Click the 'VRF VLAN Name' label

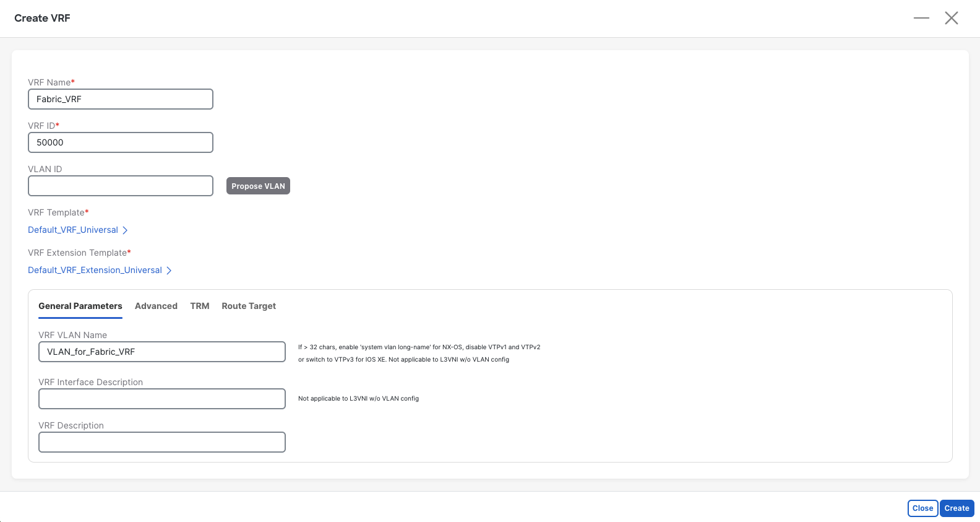pyautogui.click(x=73, y=335)
